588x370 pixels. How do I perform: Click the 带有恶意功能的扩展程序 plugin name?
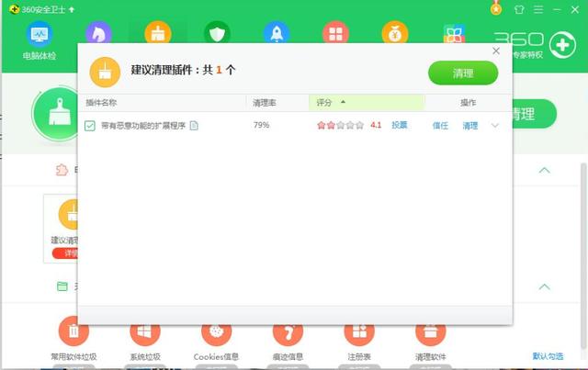tap(143, 126)
